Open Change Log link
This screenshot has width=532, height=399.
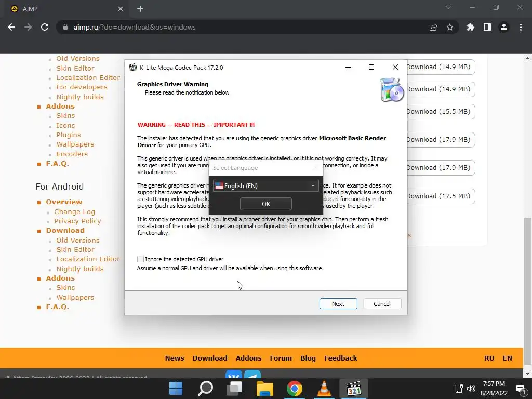75,212
